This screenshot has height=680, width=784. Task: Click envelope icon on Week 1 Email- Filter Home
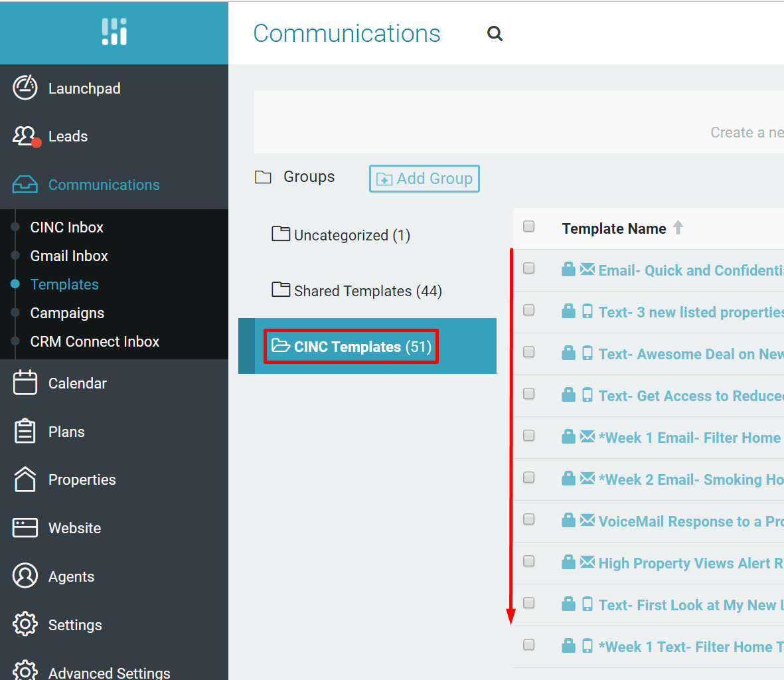pyautogui.click(x=588, y=436)
